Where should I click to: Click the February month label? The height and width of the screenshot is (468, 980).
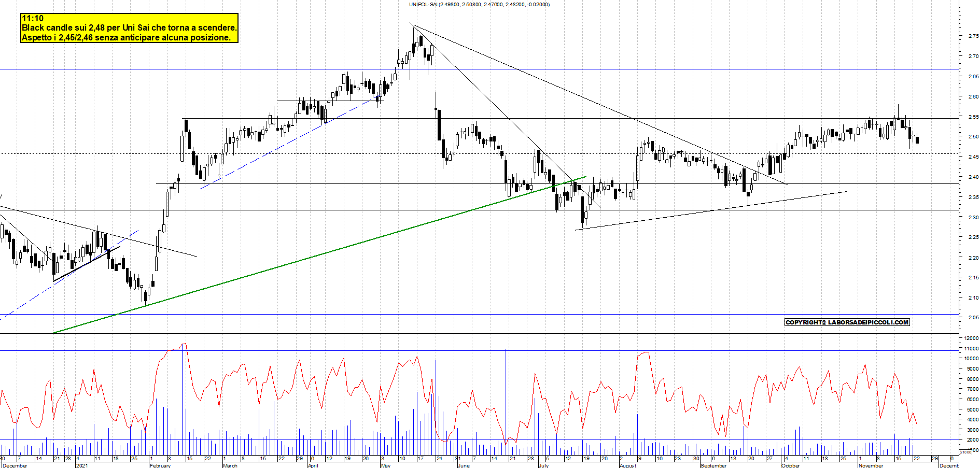[x=160, y=465]
